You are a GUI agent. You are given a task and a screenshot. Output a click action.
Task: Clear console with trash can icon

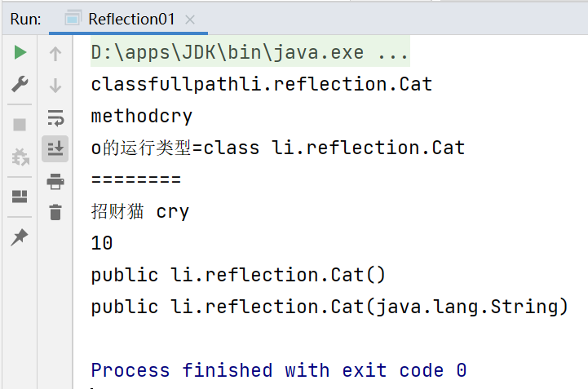click(55, 212)
